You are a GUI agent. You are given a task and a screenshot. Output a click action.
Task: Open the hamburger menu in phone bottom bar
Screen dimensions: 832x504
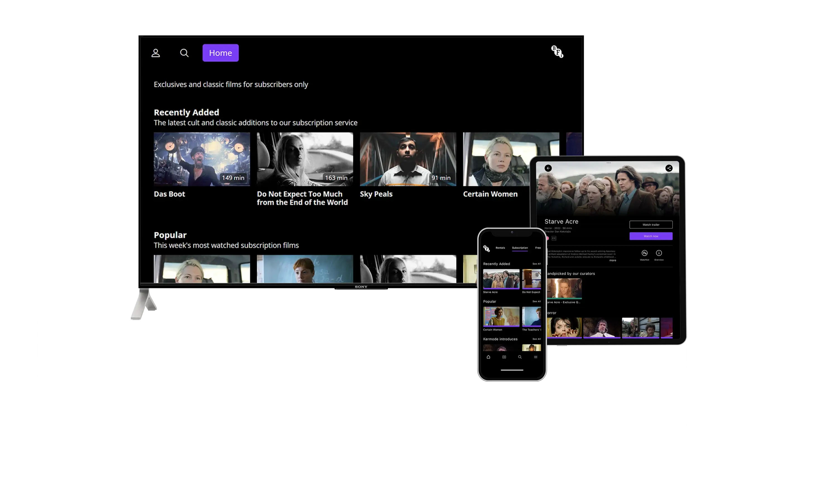[536, 357]
